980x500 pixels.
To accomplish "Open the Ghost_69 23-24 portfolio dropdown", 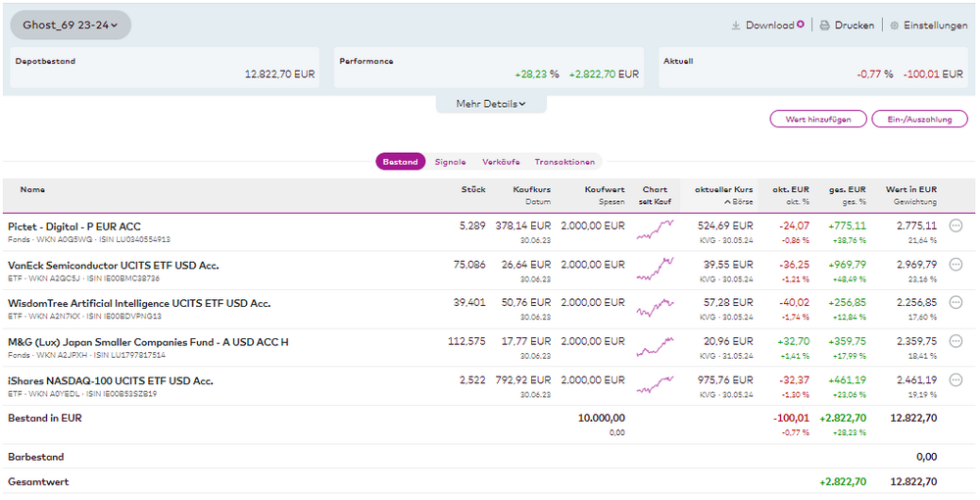I will pos(71,25).
